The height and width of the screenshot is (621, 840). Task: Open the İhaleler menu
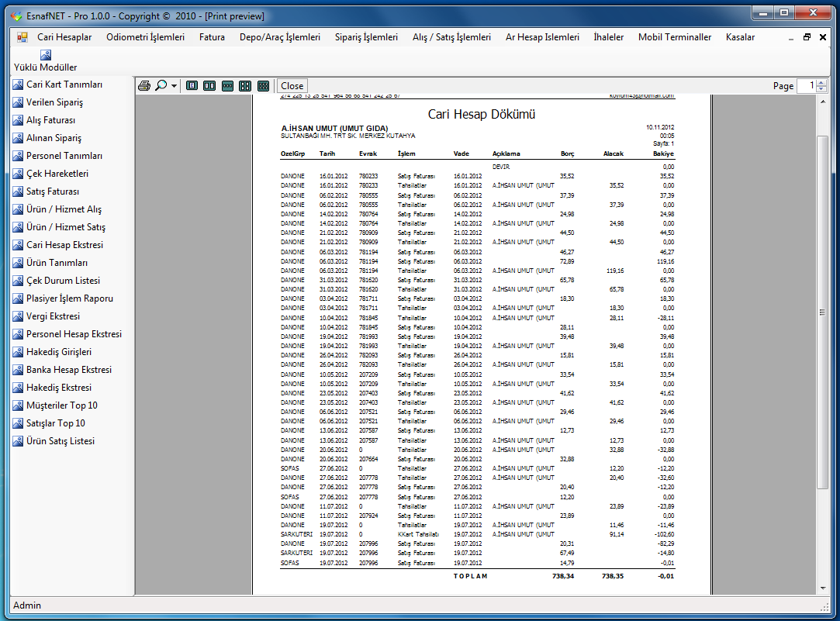coord(609,37)
